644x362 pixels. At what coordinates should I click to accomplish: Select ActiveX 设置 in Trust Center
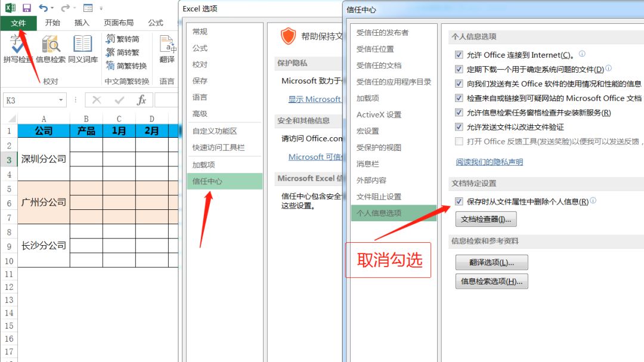[394, 115]
